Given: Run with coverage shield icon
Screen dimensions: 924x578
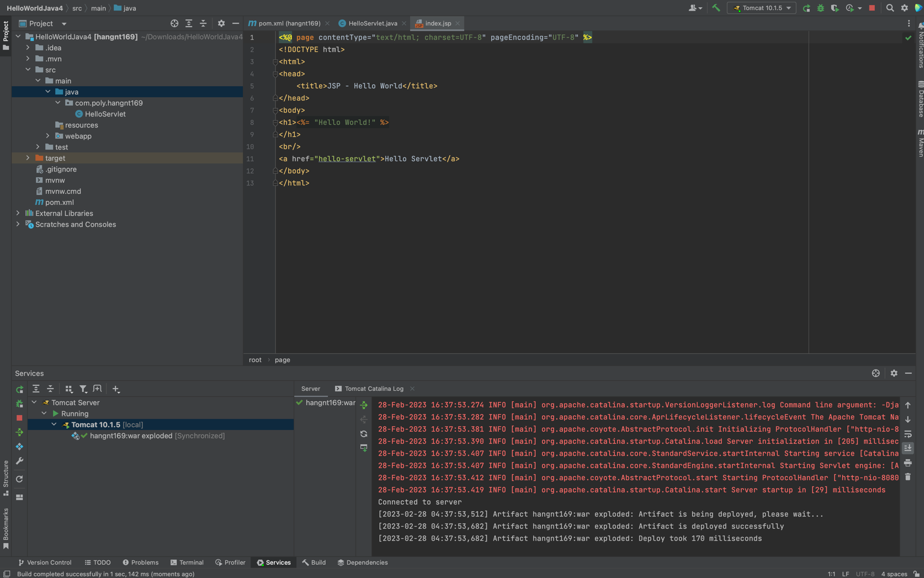Looking at the screenshot, I should tap(835, 8).
